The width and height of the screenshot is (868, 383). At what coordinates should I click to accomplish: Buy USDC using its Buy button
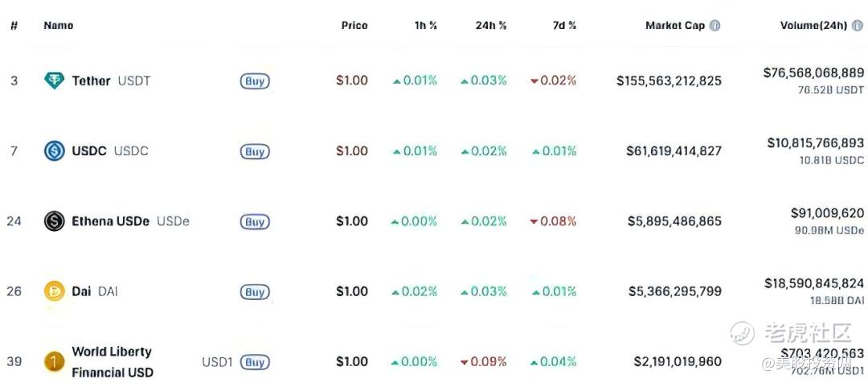pos(255,151)
